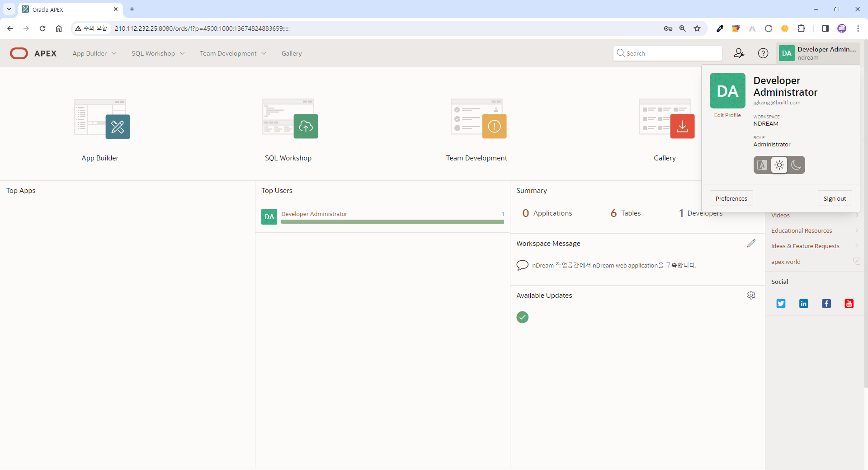Image resolution: width=868 pixels, height=470 pixels.
Task: Open the Gallery tile icon
Action: point(667,119)
